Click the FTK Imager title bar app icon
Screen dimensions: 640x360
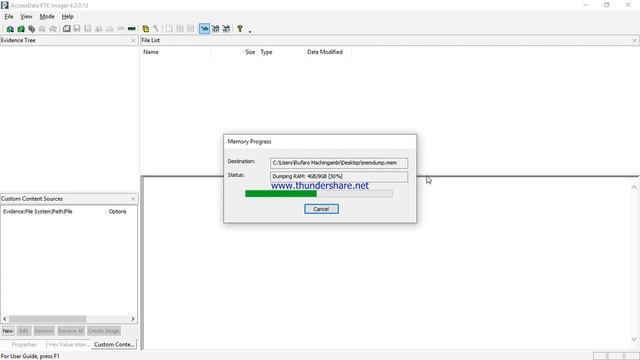coord(4,5)
